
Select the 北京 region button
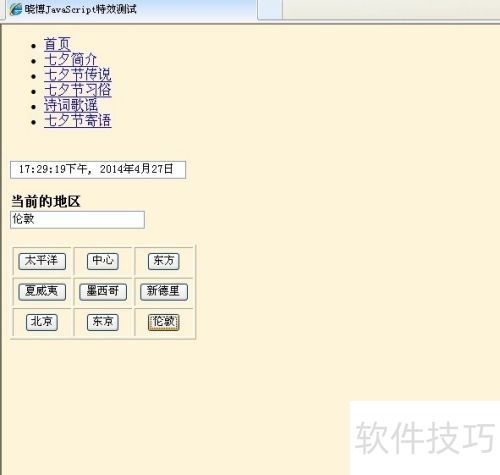(x=42, y=322)
